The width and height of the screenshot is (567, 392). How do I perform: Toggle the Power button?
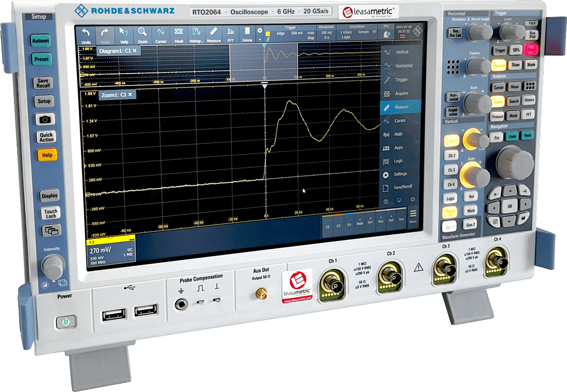click(65, 321)
